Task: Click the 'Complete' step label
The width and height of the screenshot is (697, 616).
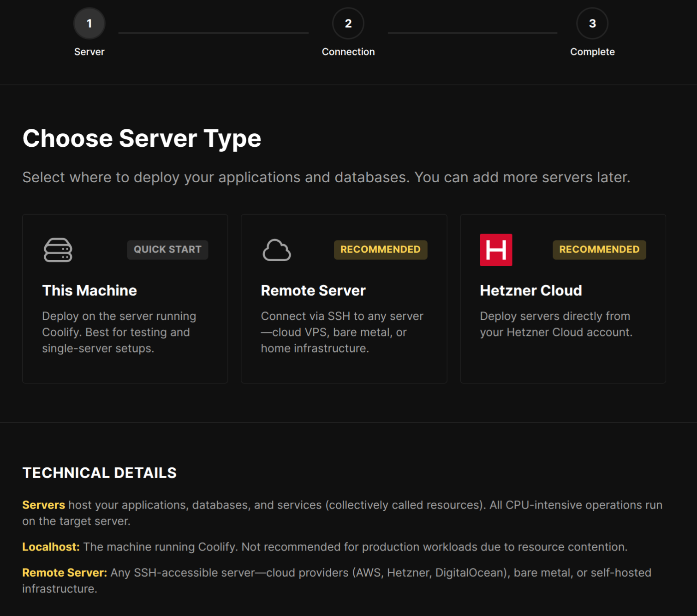Action: click(x=592, y=52)
